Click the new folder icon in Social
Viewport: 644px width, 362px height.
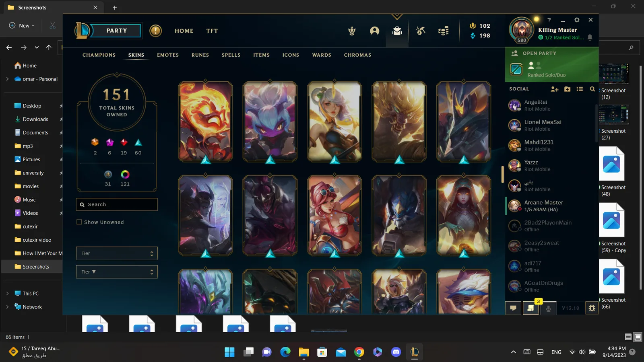click(568, 89)
